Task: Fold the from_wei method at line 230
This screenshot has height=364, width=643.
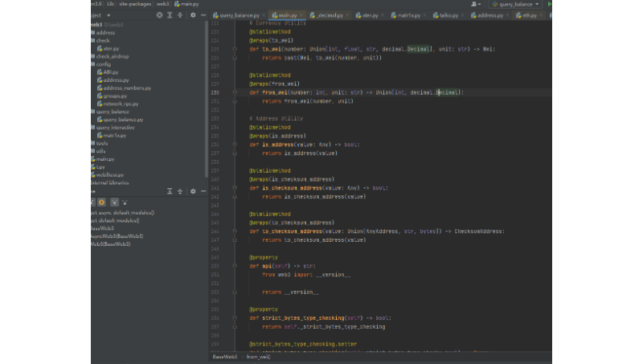Action: [235, 92]
